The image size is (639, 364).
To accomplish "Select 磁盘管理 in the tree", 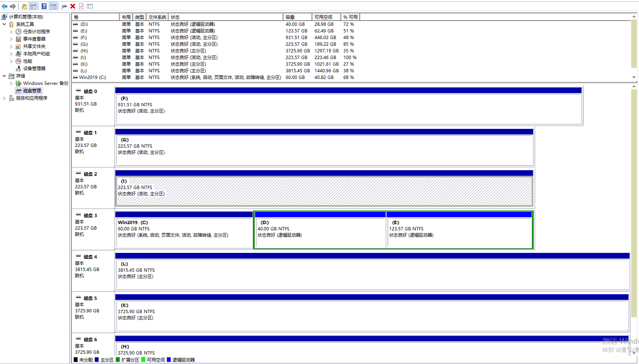I will point(32,91).
